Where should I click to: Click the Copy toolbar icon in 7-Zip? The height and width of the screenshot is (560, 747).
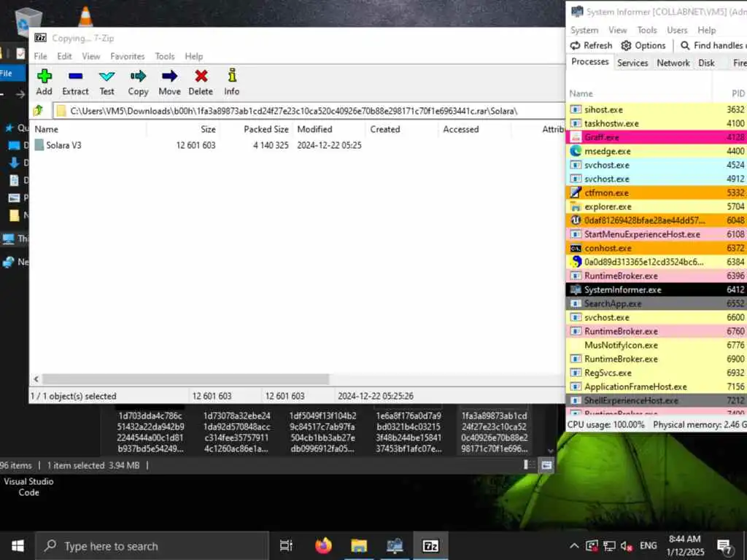point(138,82)
